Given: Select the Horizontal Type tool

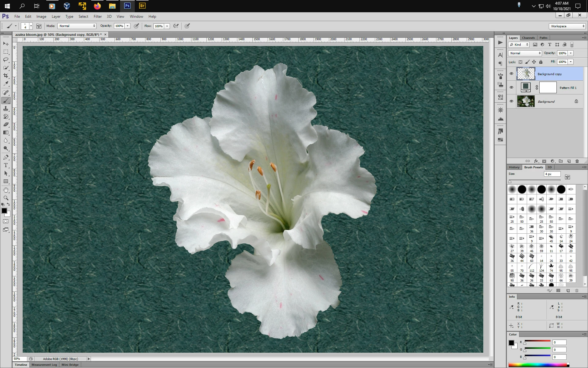Looking at the screenshot, I should click(6, 165).
